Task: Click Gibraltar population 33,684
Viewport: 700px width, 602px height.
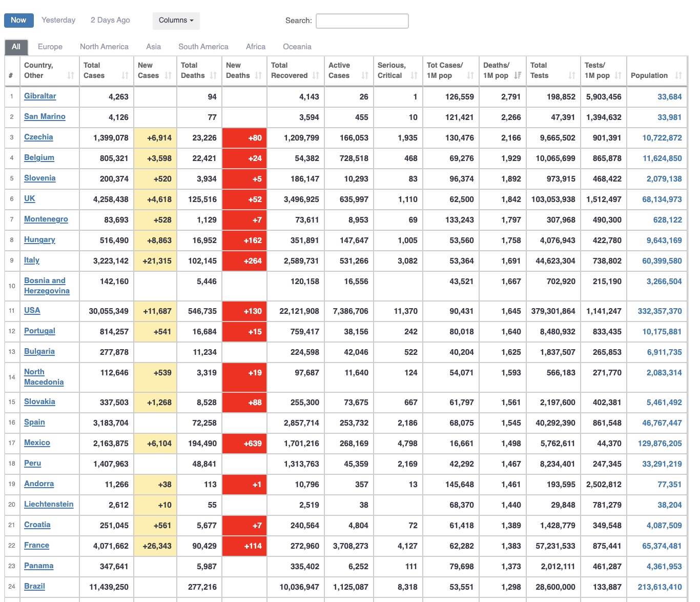Action: (669, 96)
